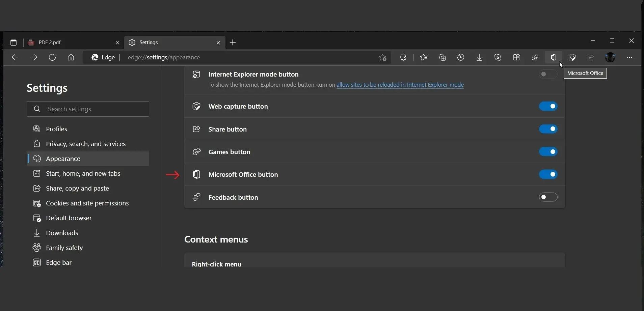
Task: Open the Web capture toolbar icon
Action: click(572, 57)
